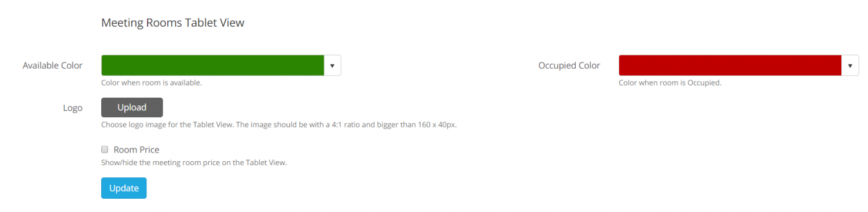Toggle Room Price via its label text
Viewport: 868px width, 212px height.
point(137,150)
